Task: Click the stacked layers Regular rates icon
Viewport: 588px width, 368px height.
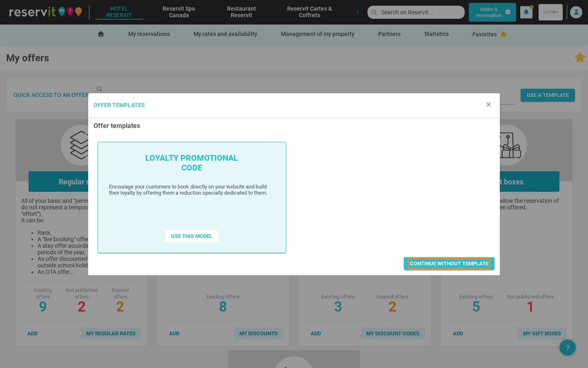Action: [x=80, y=145]
